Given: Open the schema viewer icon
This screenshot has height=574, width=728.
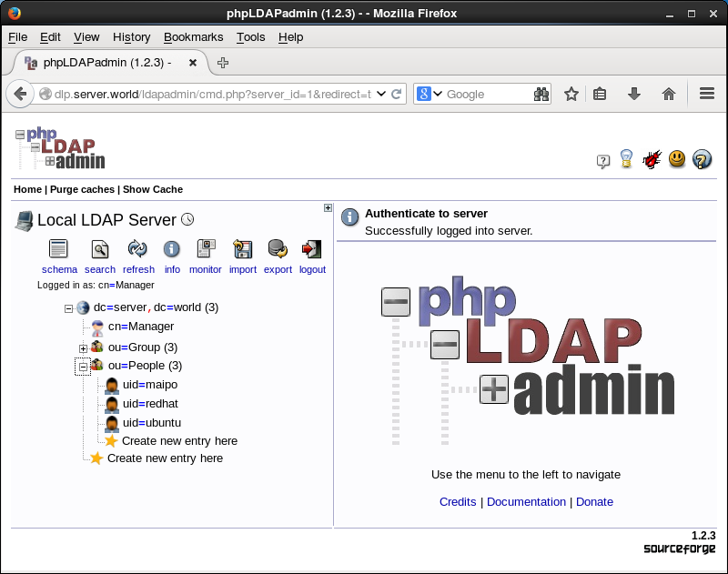Looking at the screenshot, I should [59, 249].
